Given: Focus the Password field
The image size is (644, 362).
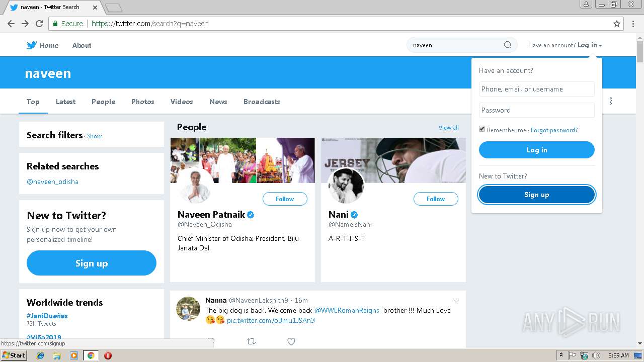Looking at the screenshot, I should click(537, 110).
